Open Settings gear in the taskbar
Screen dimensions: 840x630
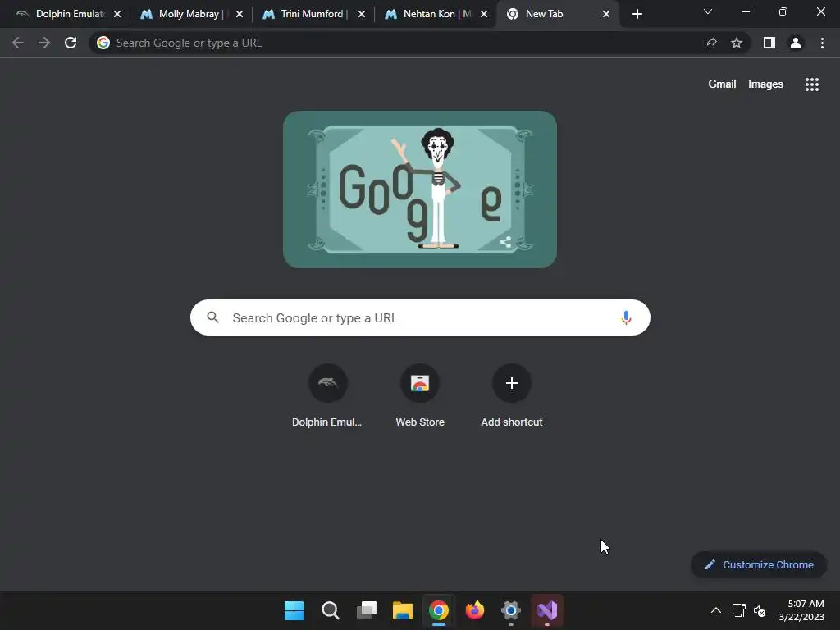point(511,610)
